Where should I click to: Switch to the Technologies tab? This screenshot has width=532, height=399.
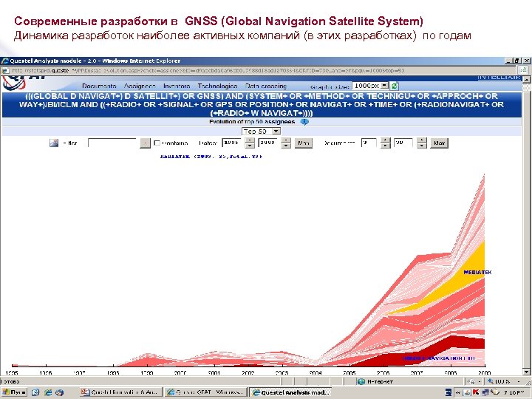pyautogui.click(x=217, y=86)
